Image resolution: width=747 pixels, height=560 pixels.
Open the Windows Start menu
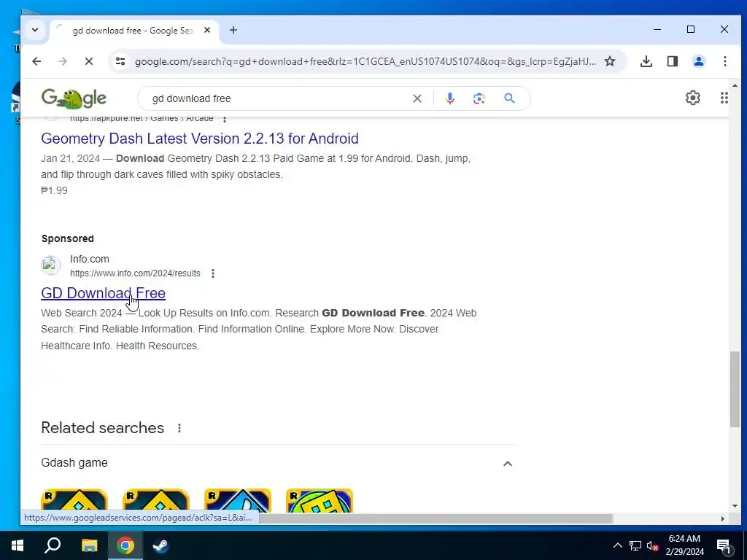[18, 545]
